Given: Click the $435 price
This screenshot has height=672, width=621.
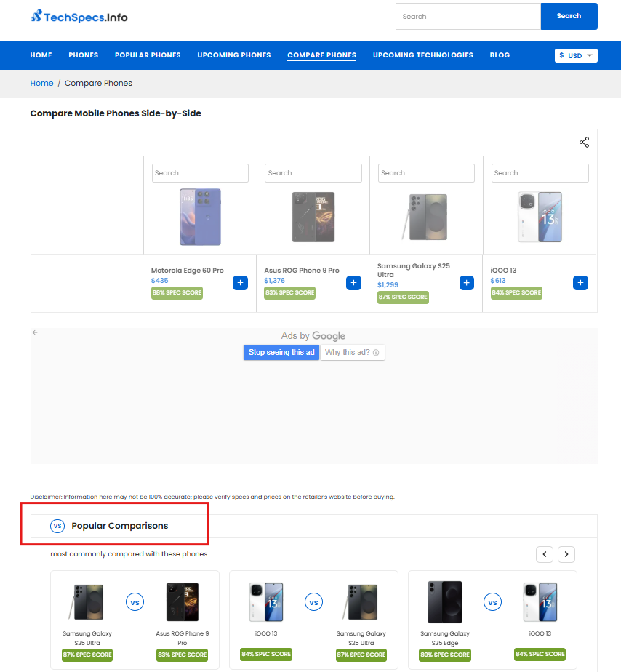Looking at the screenshot, I should tap(159, 281).
